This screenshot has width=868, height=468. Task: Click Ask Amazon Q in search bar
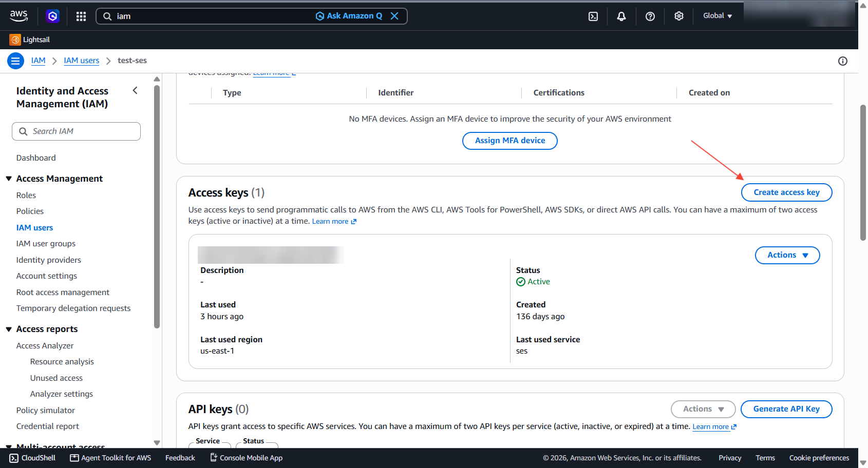coord(349,16)
